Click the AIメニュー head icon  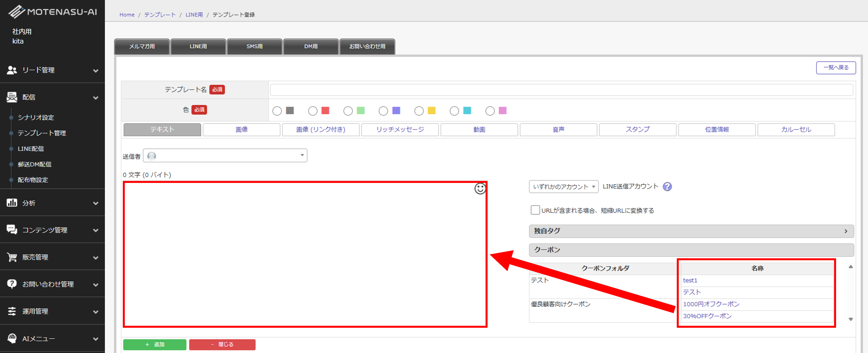[x=12, y=338]
